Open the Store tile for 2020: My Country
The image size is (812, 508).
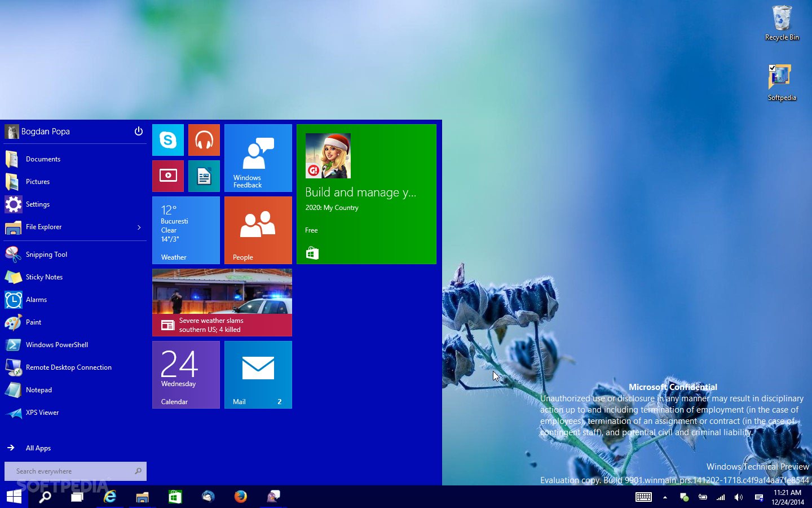tap(367, 194)
